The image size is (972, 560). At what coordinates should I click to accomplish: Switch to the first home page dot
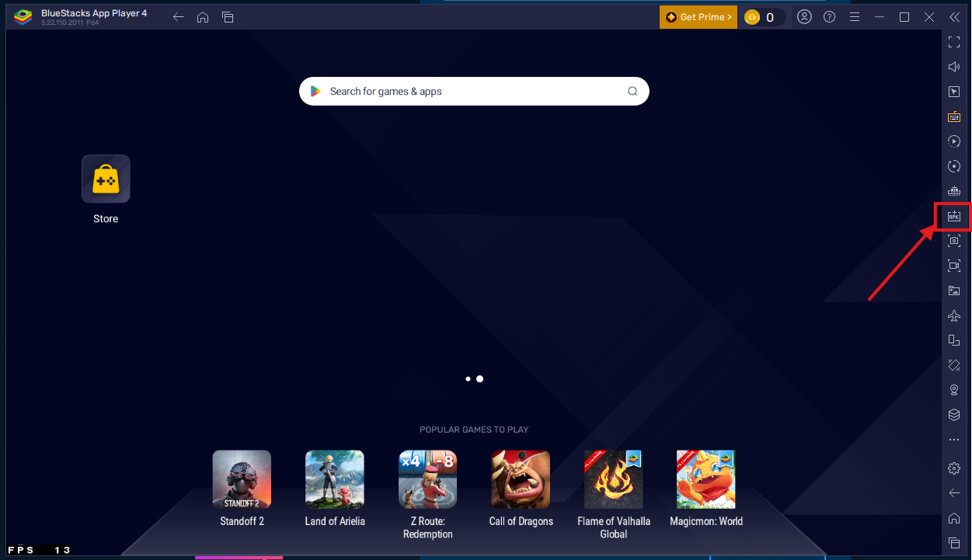[468, 379]
